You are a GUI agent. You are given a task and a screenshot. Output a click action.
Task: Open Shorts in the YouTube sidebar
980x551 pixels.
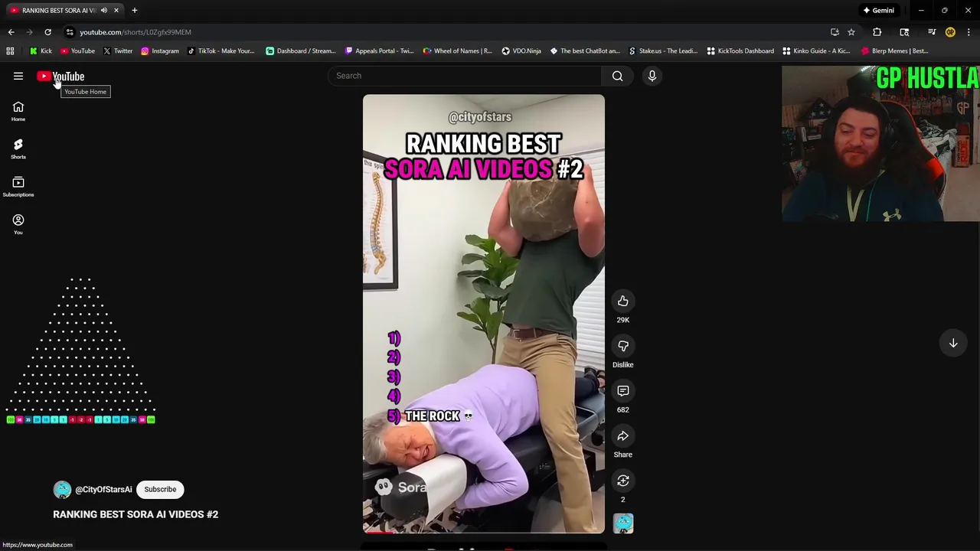coord(18,149)
